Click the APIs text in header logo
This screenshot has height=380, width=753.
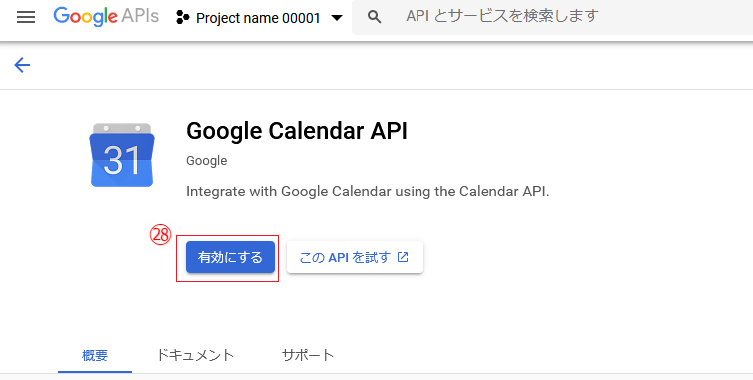140,16
